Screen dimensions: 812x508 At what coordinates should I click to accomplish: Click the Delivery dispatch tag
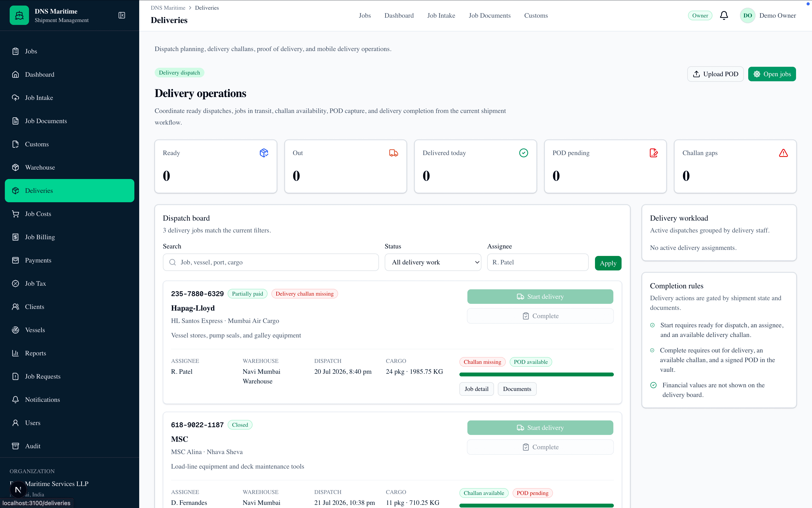(x=179, y=73)
